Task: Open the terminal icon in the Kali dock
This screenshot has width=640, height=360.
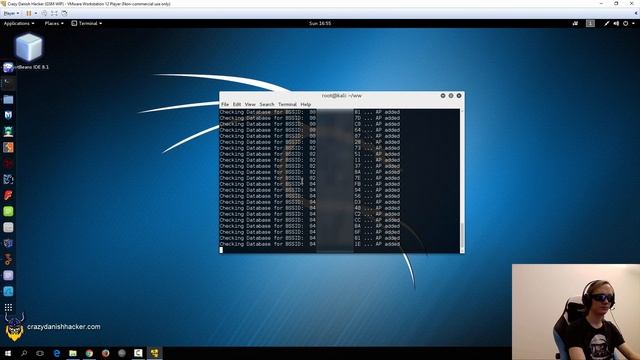Action: (8, 84)
